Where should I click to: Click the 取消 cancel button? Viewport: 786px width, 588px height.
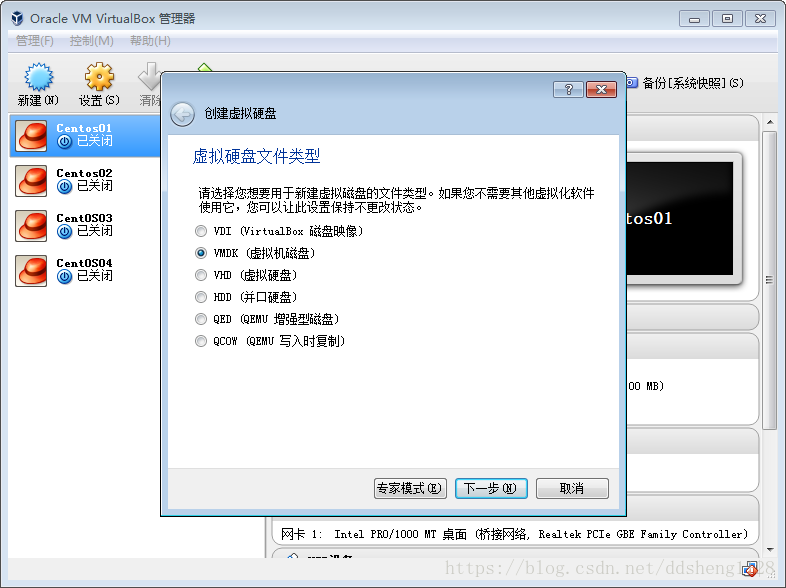click(x=572, y=488)
